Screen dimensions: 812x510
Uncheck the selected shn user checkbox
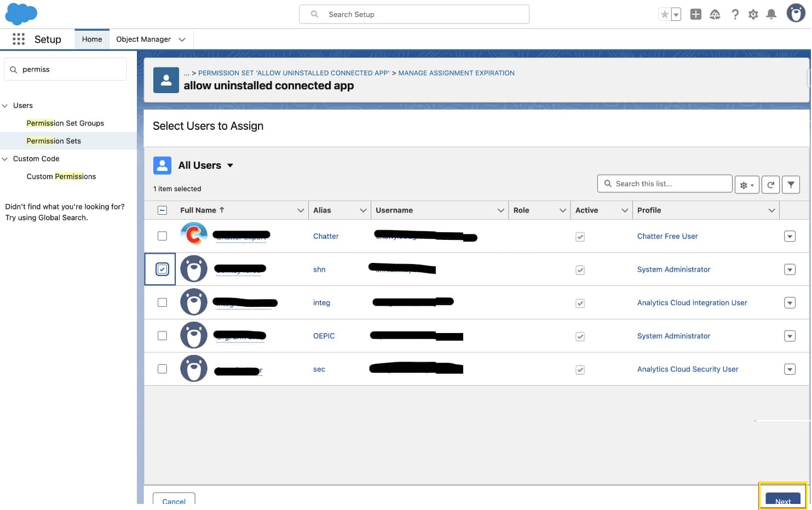point(162,270)
